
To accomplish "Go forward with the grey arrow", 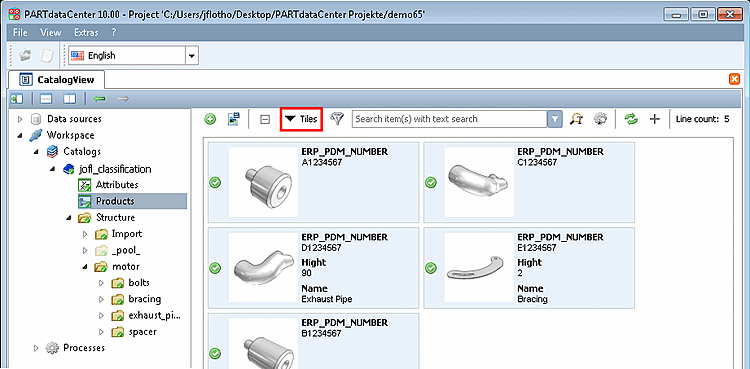I will click(123, 99).
